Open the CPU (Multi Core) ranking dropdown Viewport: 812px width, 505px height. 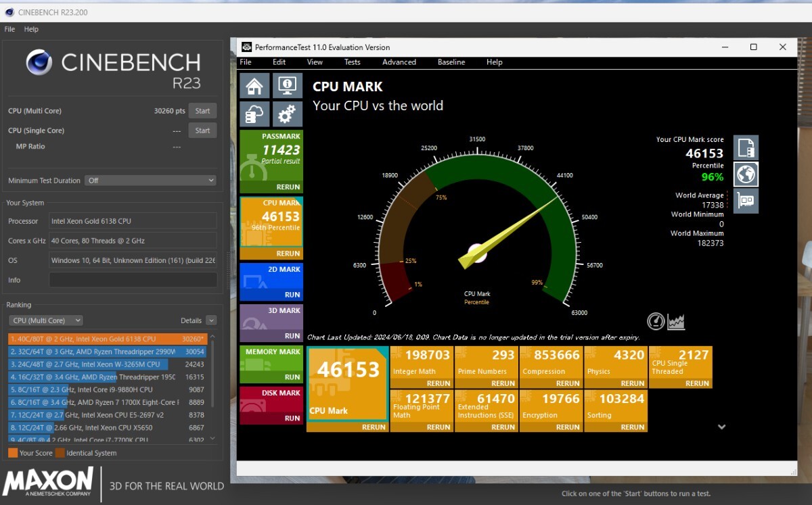pyautogui.click(x=45, y=320)
